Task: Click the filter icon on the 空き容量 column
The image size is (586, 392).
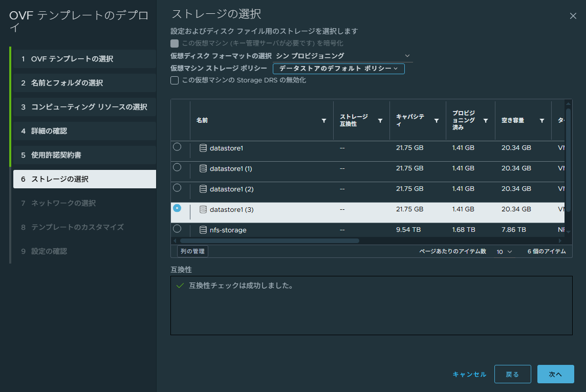Action: click(x=542, y=120)
